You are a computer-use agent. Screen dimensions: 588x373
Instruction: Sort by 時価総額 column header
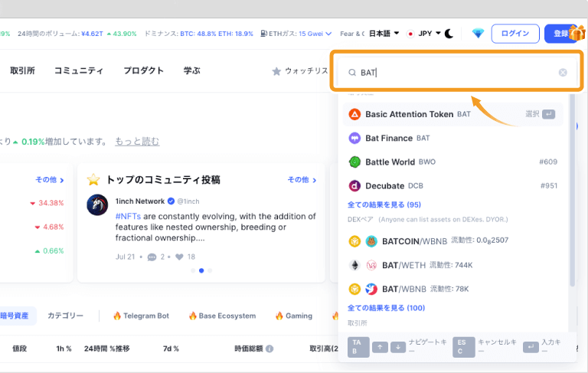tap(249, 348)
